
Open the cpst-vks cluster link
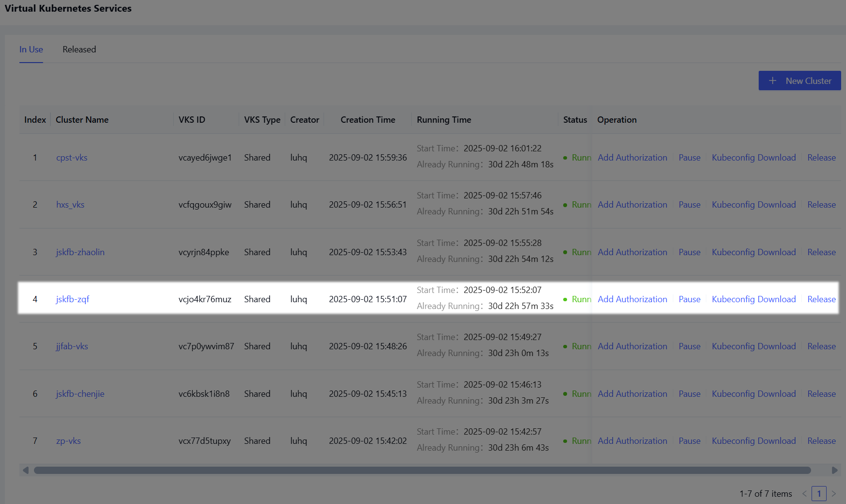[x=72, y=158]
